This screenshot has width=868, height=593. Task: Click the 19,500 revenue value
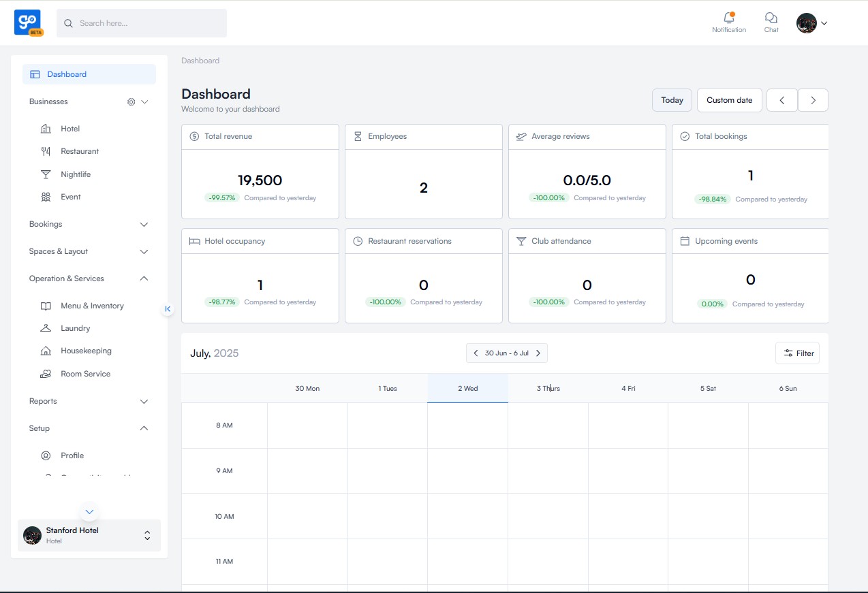pos(260,180)
